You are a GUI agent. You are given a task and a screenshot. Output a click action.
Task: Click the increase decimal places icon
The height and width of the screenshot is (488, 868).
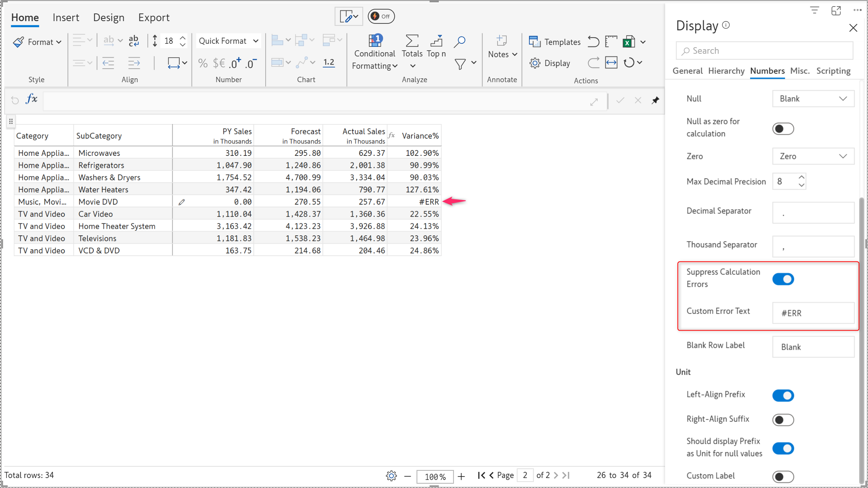point(235,63)
